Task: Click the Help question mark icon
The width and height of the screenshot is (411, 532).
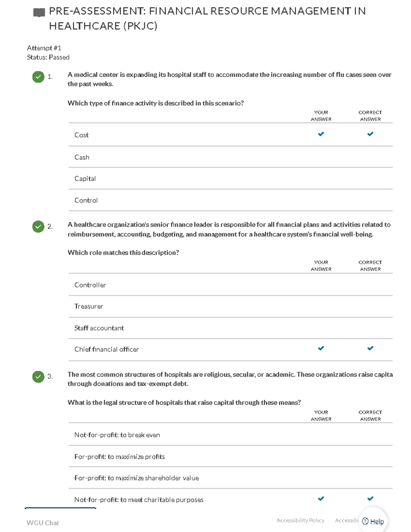Action: (365, 521)
